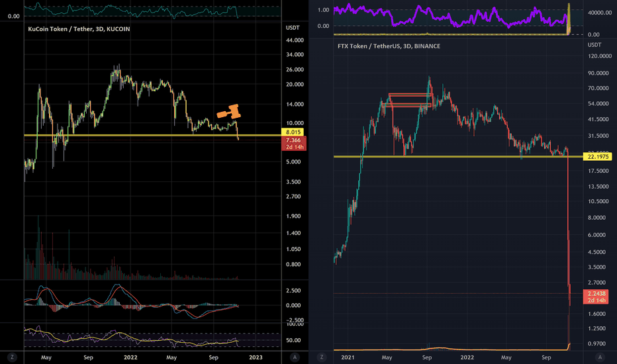This screenshot has height=364, width=617.
Task: Click 44.000 on KuCoin price axis
Action: pos(295,40)
